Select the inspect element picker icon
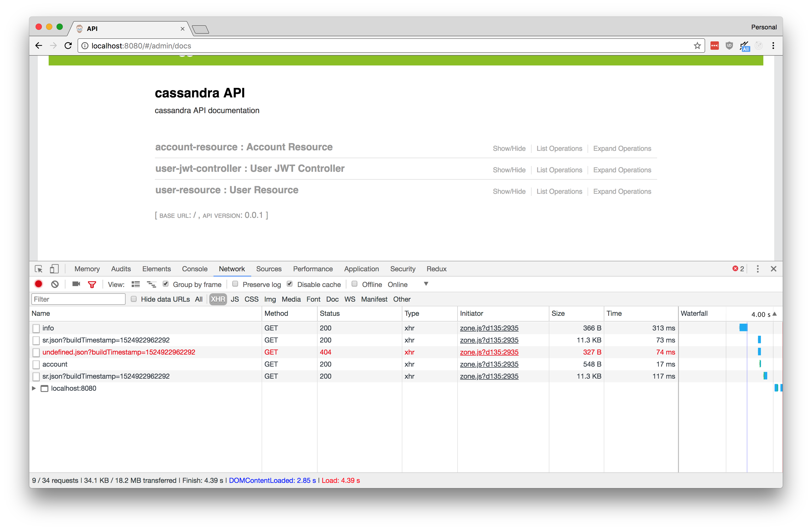Image resolution: width=812 pixels, height=530 pixels. click(x=38, y=269)
